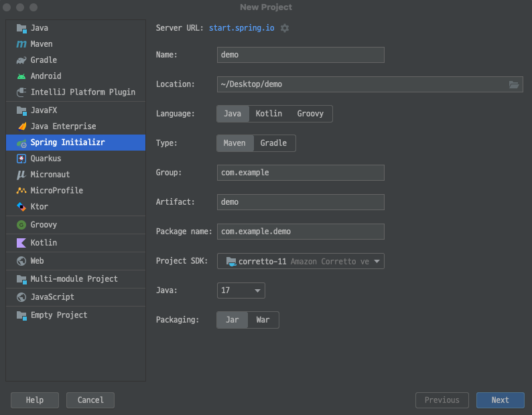Click the Help button

pyautogui.click(x=35, y=400)
